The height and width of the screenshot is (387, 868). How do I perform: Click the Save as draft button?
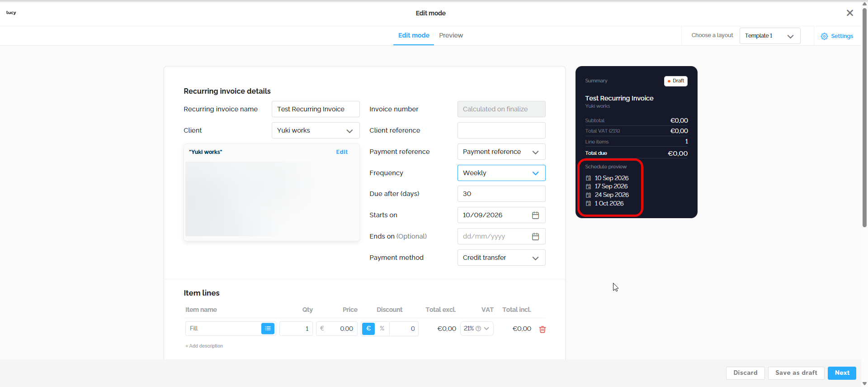point(796,373)
